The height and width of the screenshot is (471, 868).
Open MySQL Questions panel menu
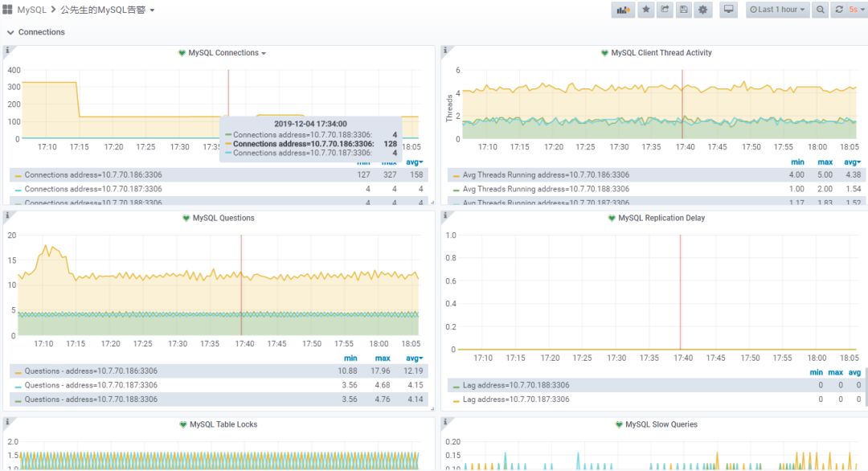pyautogui.click(x=223, y=218)
